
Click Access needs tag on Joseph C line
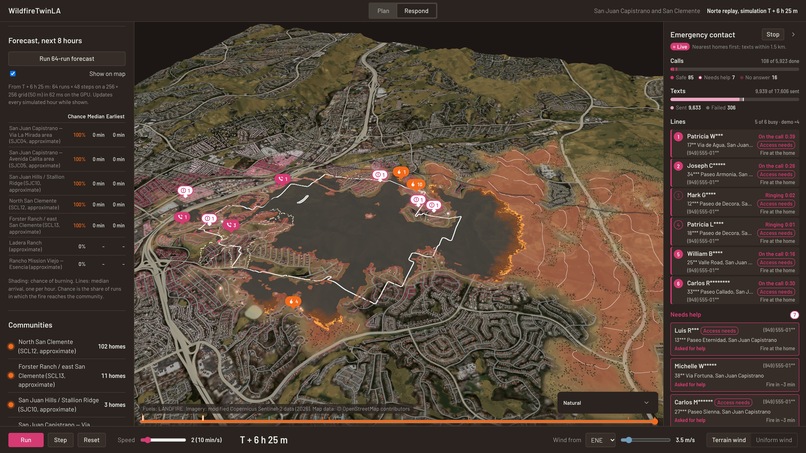tap(776, 174)
